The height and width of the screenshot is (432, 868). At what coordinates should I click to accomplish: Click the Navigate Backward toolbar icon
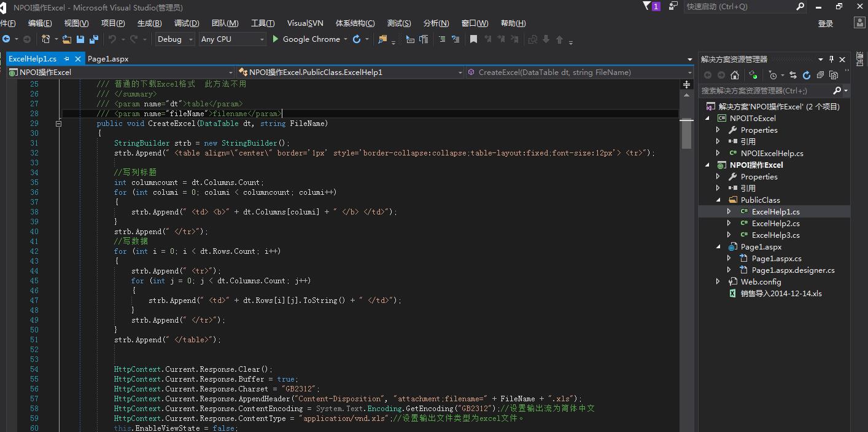click(6, 39)
